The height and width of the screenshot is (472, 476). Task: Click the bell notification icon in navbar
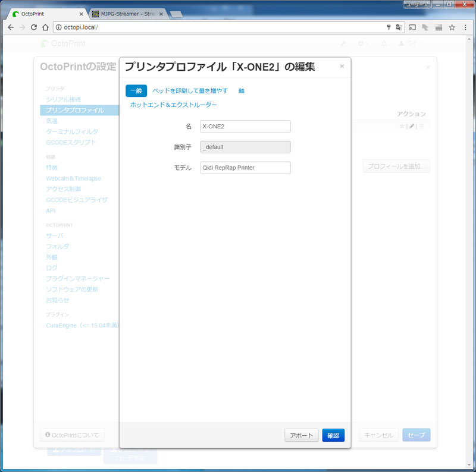pos(384,43)
